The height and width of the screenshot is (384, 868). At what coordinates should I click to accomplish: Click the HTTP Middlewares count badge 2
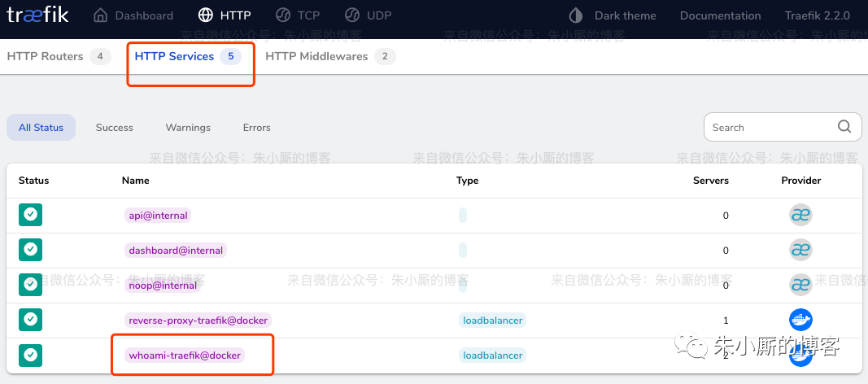click(386, 56)
